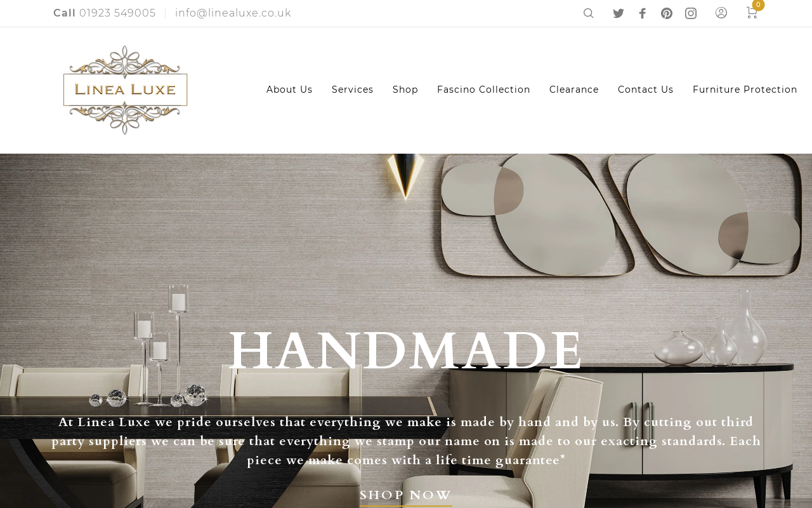Browse the Clearance section
The width and height of the screenshot is (812, 508).
574,90
